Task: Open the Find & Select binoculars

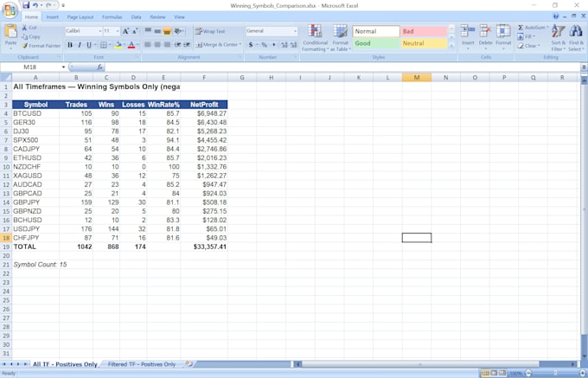Action: pyautogui.click(x=576, y=31)
